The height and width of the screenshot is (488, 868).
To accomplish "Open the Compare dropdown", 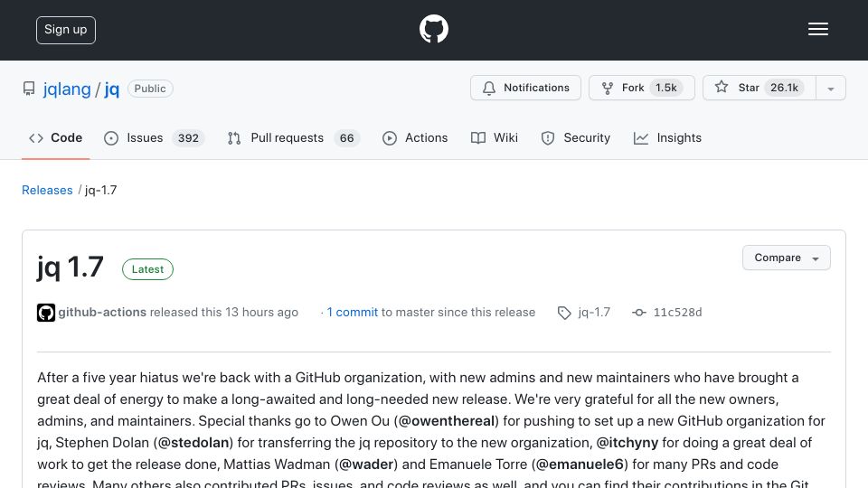I will [786, 258].
